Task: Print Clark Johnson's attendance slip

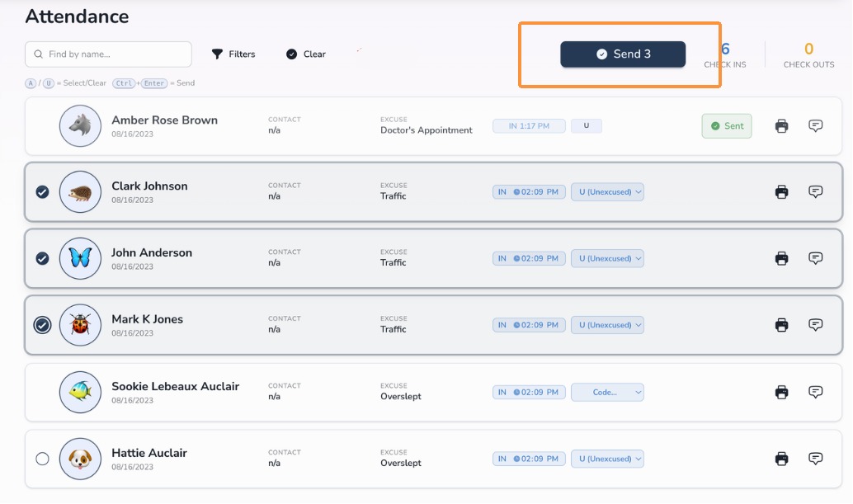Action: [781, 192]
